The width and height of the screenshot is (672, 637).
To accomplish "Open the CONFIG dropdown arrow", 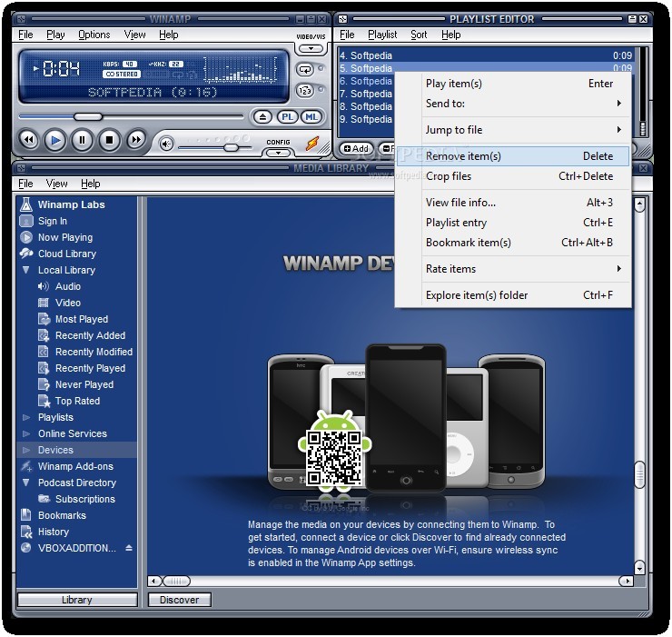I will [x=278, y=153].
